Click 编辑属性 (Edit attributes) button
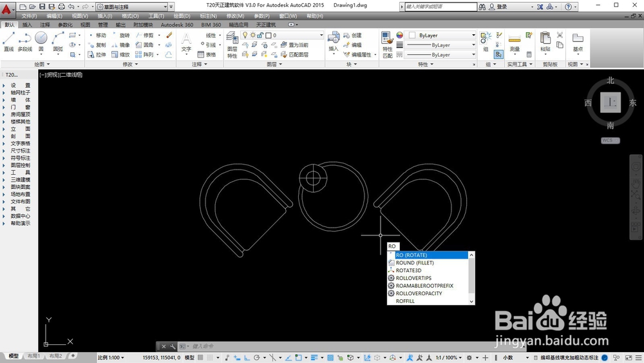 [357, 54]
